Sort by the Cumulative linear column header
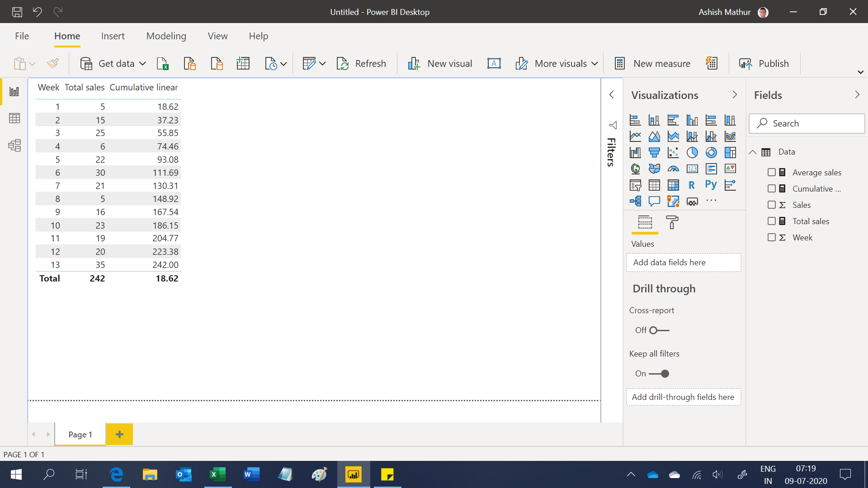Image resolution: width=868 pixels, height=488 pixels. (x=144, y=87)
